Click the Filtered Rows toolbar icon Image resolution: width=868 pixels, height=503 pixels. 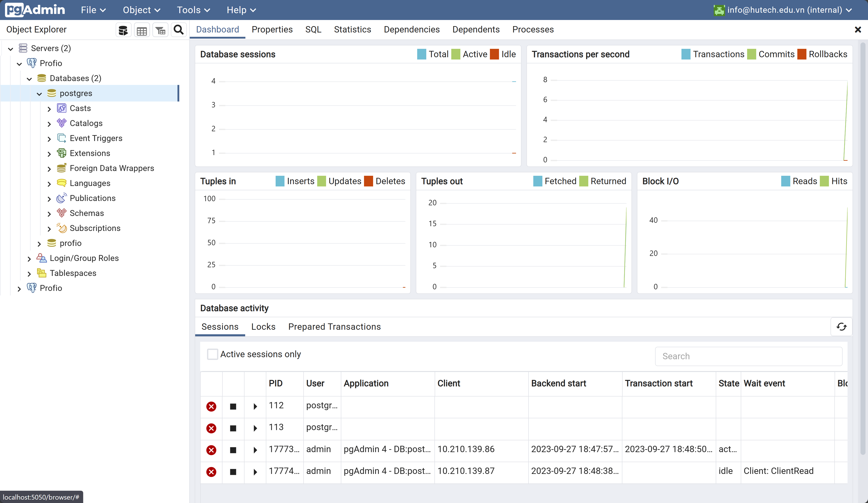pos(160,30)
